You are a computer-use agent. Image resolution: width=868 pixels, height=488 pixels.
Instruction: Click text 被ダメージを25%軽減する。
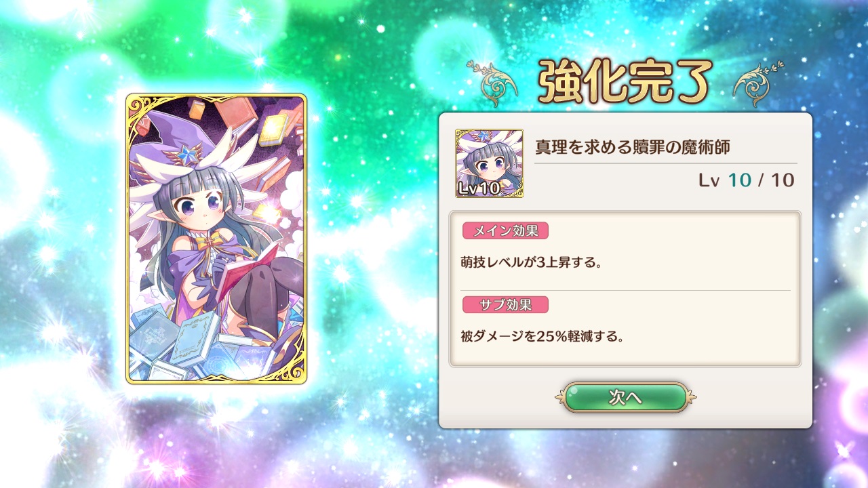(542, 335)
